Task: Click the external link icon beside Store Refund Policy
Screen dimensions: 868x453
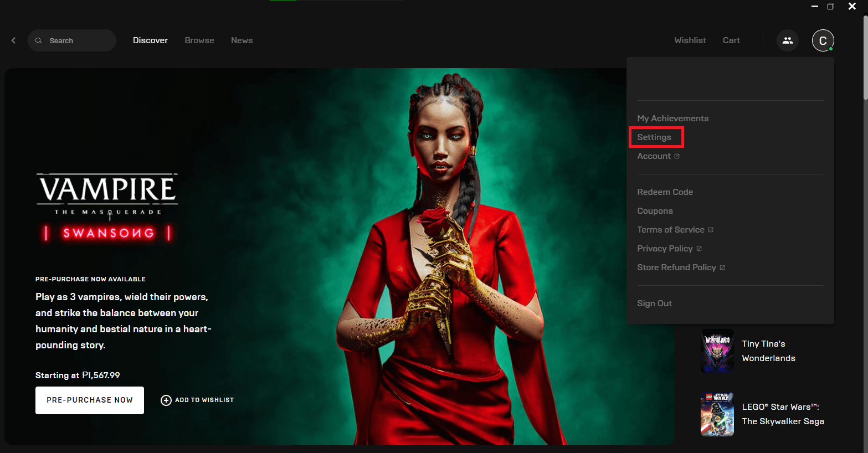Action: [x=722, y=267]
